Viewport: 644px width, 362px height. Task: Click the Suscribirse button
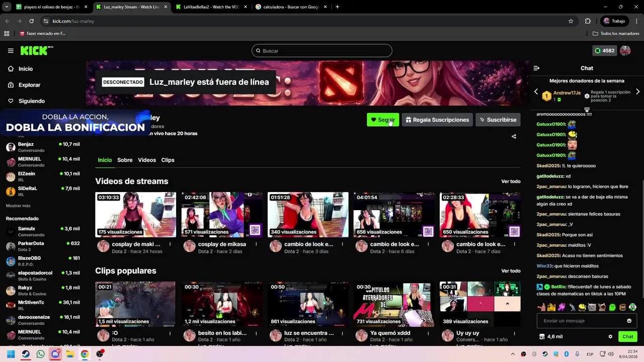coord(498,120)
